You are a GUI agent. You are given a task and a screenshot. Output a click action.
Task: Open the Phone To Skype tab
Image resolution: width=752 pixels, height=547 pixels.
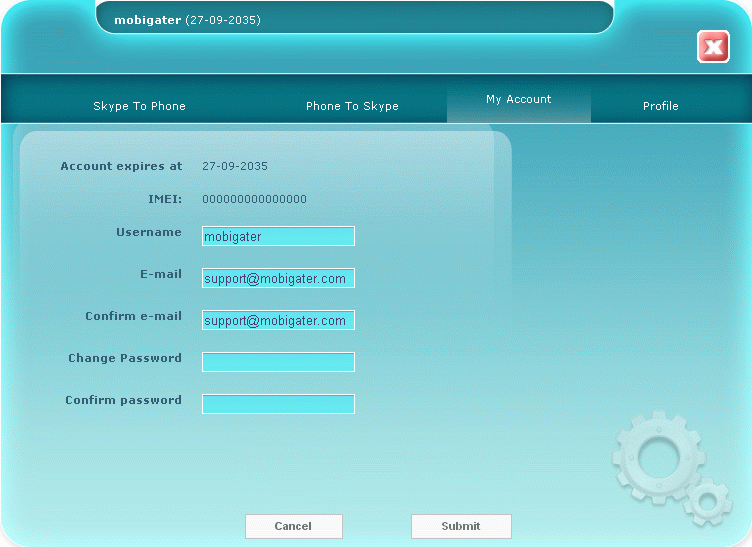[x=352, y=106]
